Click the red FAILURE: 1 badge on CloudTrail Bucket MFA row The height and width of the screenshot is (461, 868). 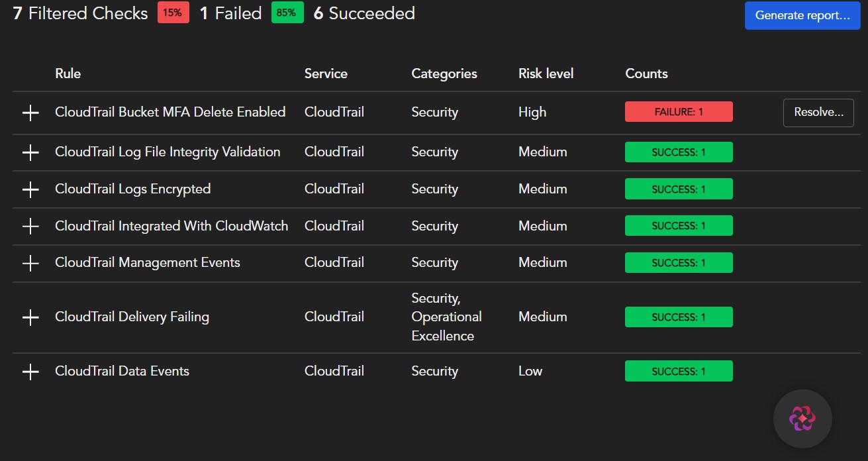coord(678,111)
